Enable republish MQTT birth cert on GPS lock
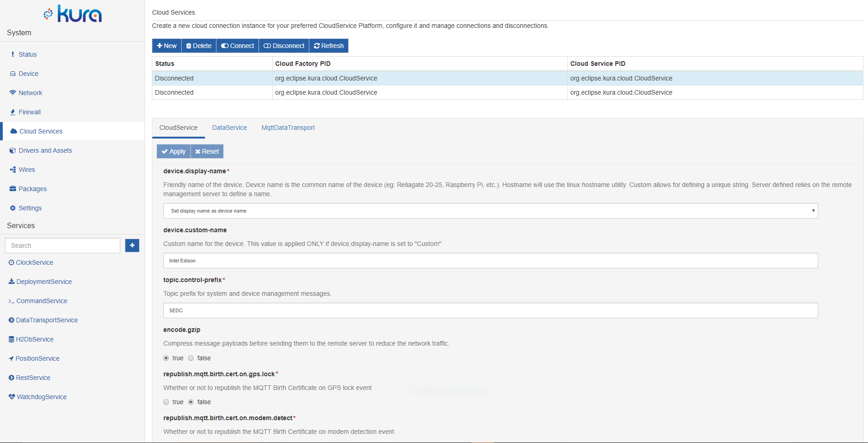868x443 pixels. coord(166,402)
